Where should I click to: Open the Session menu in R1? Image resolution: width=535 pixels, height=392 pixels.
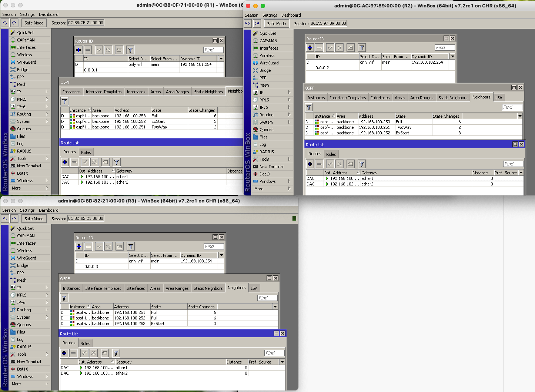[x=9, y=14]
